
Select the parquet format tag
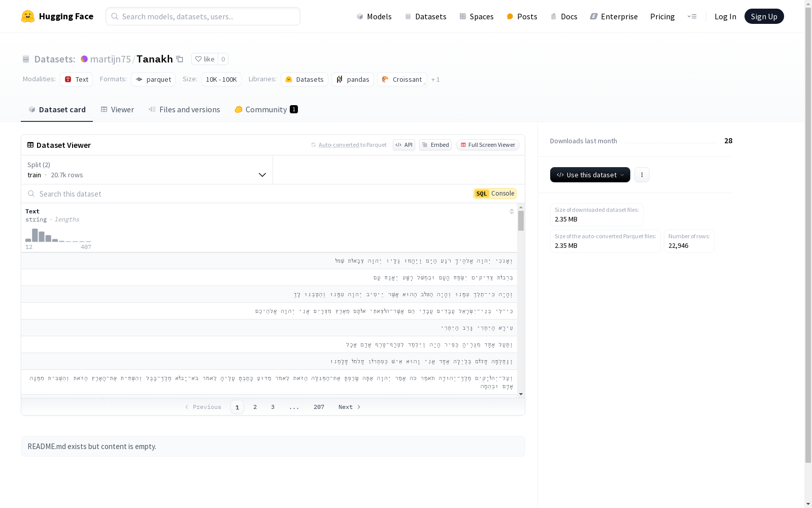point(153,79)
